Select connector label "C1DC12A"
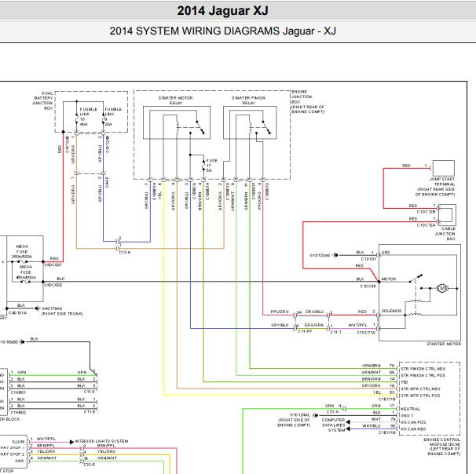This screenshot has width=476, height=474. click(x=426, y=225)
